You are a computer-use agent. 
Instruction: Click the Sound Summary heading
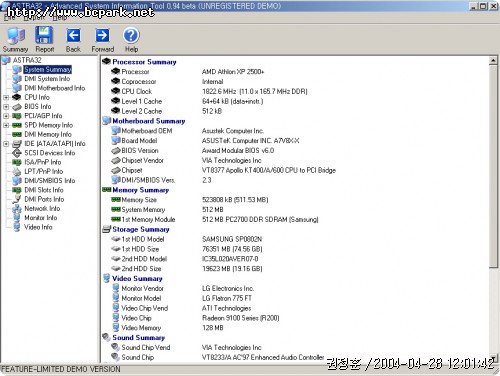click(138, 338)
